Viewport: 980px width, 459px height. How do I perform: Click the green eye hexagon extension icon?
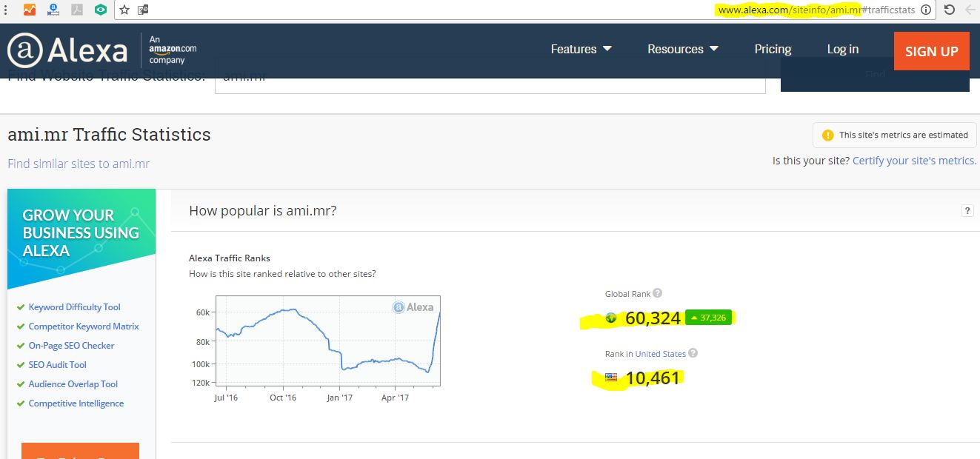(100, 10)
